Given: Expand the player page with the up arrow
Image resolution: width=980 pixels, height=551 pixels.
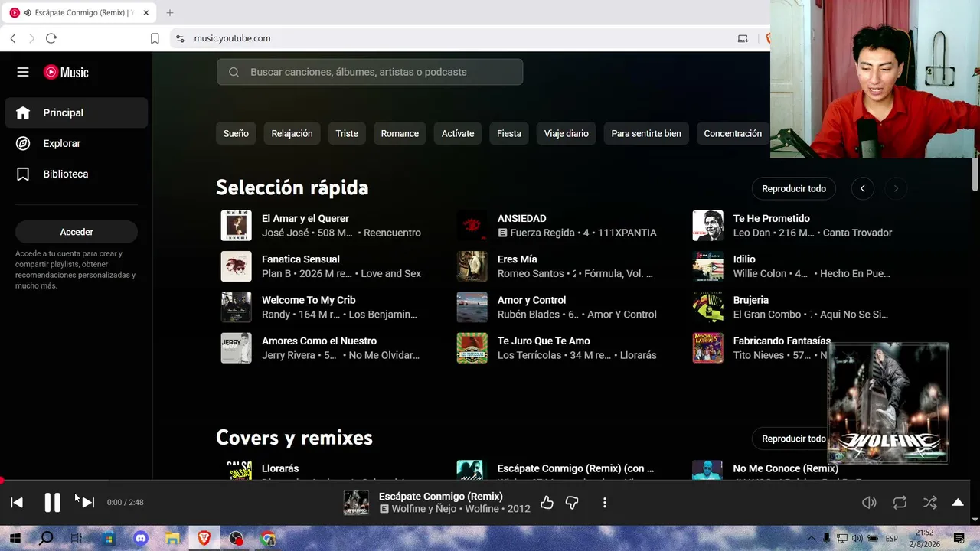Looking at the screenshot, I should tap(958, 502).
